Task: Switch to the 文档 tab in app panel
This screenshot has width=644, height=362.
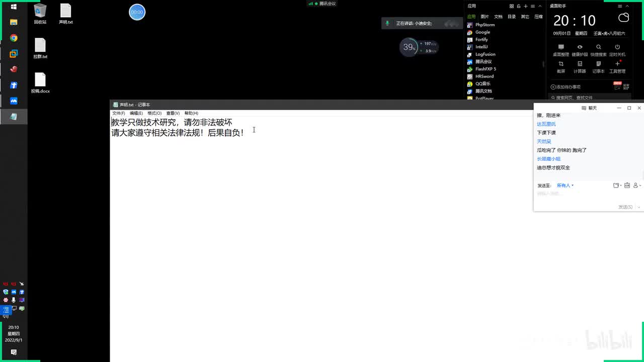Action: tap(498, 17)
